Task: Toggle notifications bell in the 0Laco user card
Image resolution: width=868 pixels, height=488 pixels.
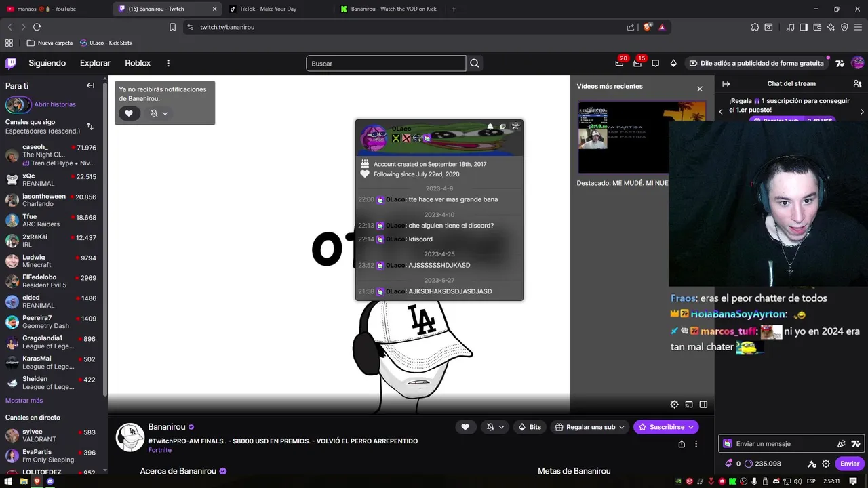Action: point(490,127)
